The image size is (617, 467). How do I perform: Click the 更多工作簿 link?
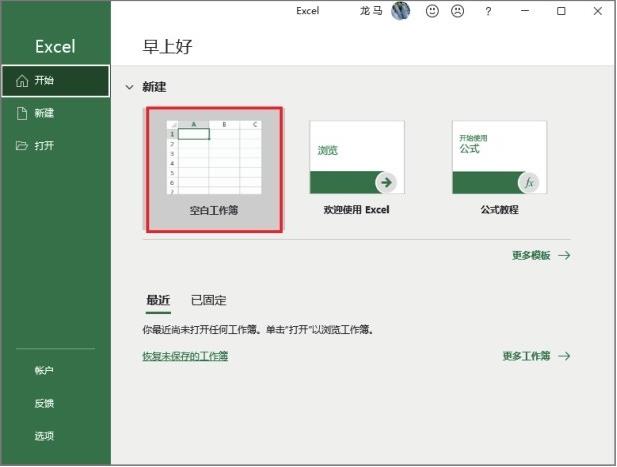(526, 356)
